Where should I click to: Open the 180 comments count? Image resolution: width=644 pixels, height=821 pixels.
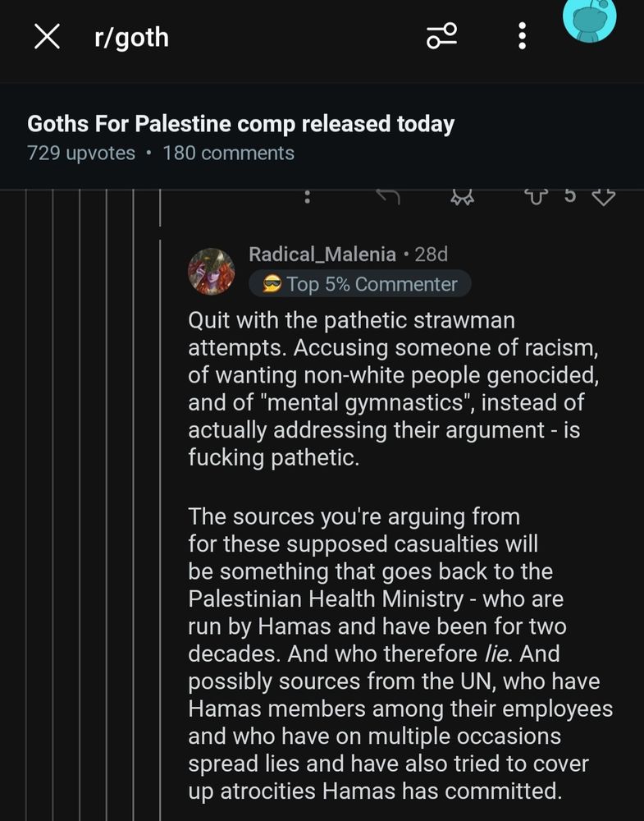click(x=228, y=154)
